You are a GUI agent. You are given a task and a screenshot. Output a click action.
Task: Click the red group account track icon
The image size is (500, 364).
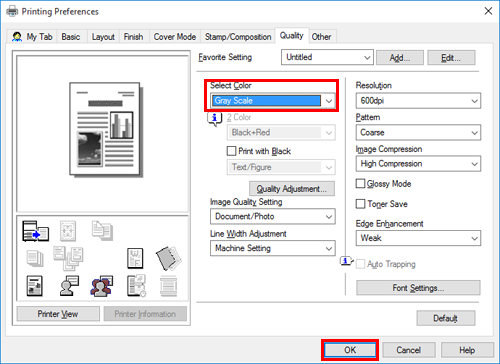[102, 286]
